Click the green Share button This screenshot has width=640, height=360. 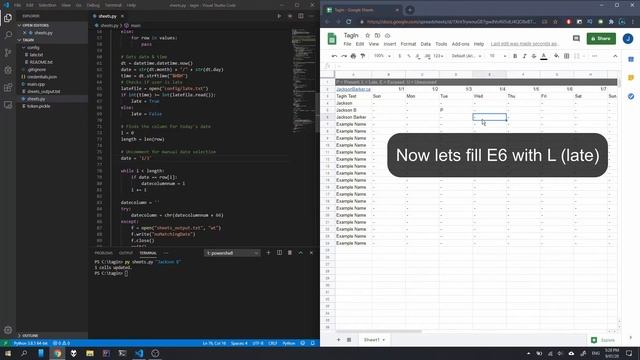click(x=601, y=38)
